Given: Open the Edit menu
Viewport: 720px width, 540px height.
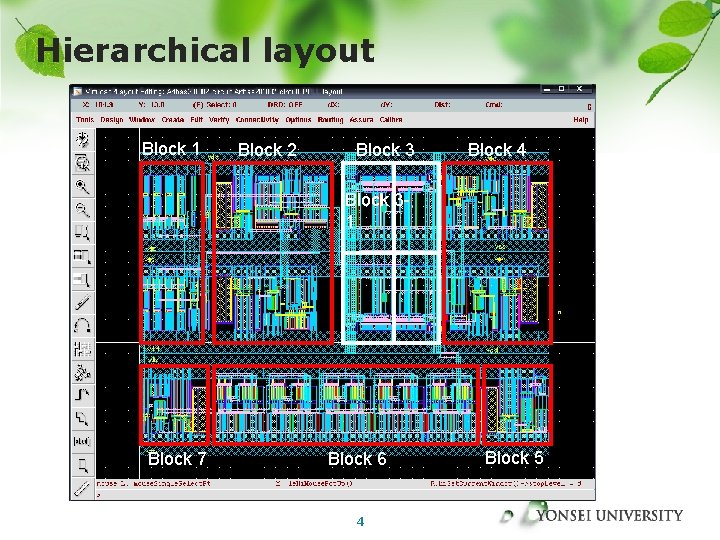Looking at the screenshot, I should pyautogui.click(x=197, y=120).
